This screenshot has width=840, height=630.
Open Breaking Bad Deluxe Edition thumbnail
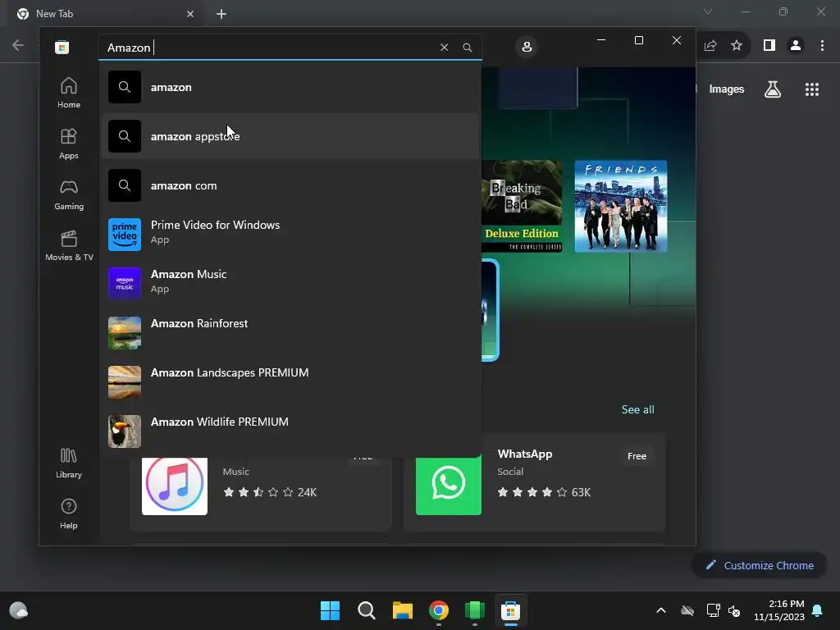pos(522,206)
